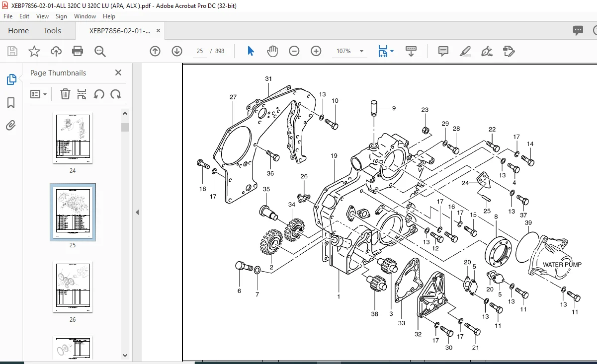Switch to the Home tab
The height and width of the screenshot is (364, 597).
[x=18, y=31]
